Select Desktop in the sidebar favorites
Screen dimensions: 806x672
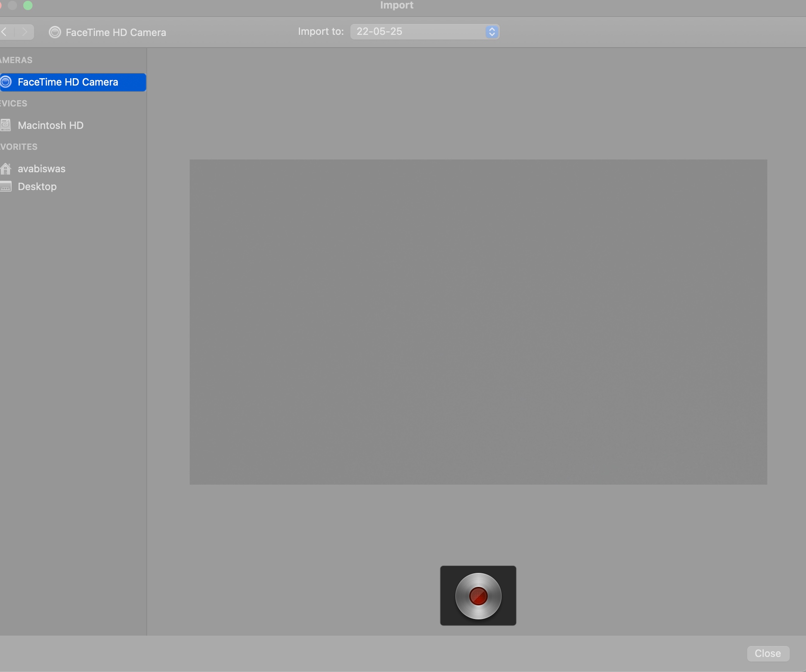pyautogui.click(x=37, y=186)
